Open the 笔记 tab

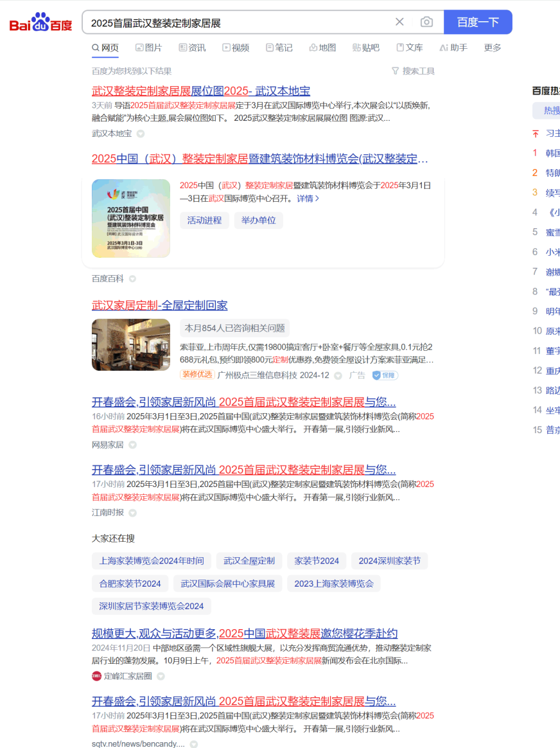279,48
